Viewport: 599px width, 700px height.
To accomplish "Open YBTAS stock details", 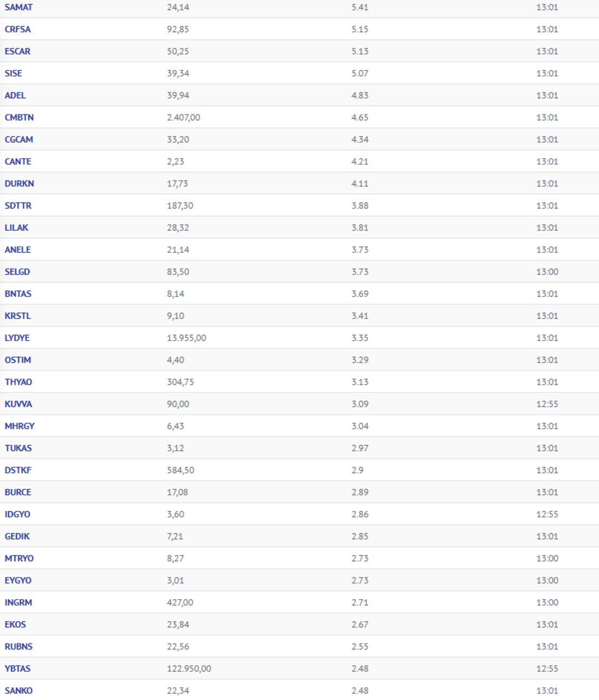I will [18, 668].
